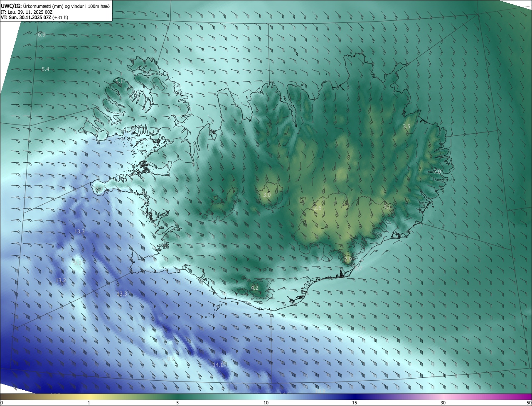This screenshot has height=406, width=532.
Task: Click the map value 3.0 on the glacier
Action: tap(267, 195)
